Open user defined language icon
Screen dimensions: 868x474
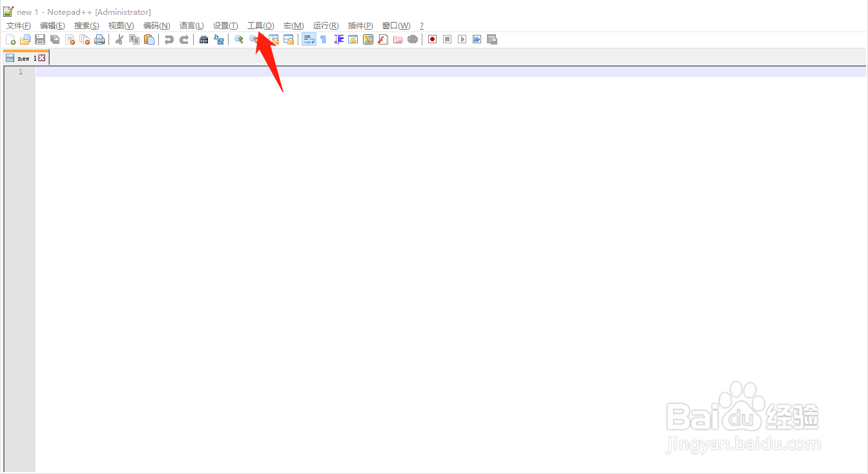point(353,39)
